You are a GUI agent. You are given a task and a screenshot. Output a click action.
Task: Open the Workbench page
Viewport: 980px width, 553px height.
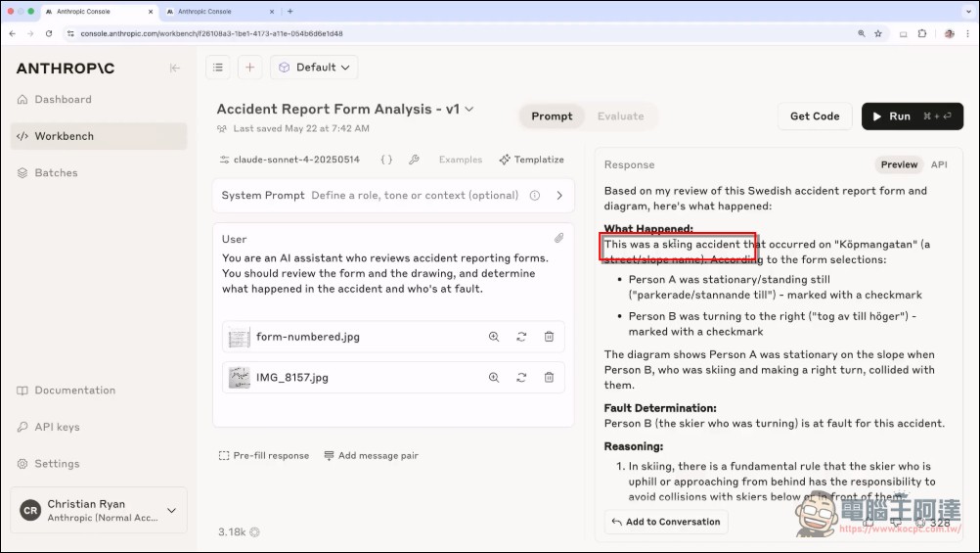(x=99, y=136)
